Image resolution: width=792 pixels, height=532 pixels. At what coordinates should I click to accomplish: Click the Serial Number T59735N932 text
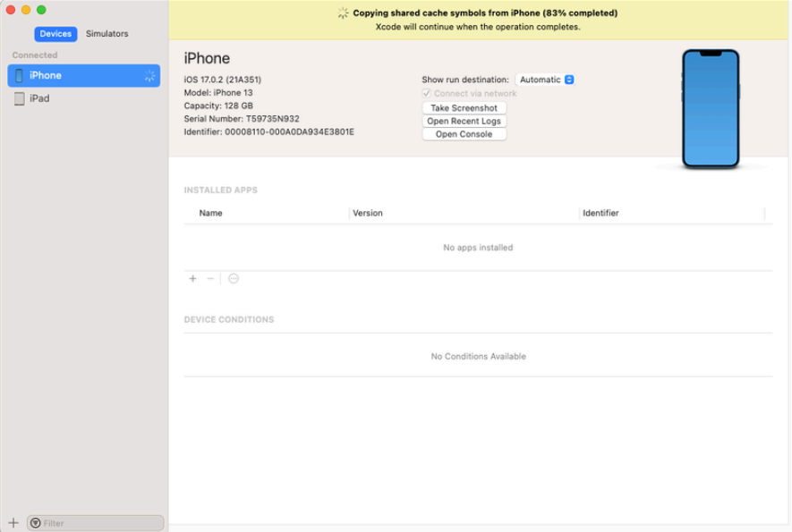242,119
